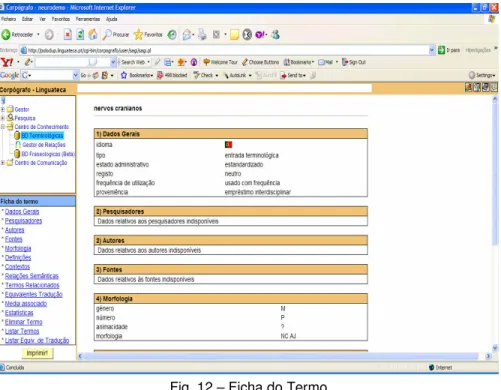
Task: Click the Estatísticas link
Action: (x=19, y=313)
